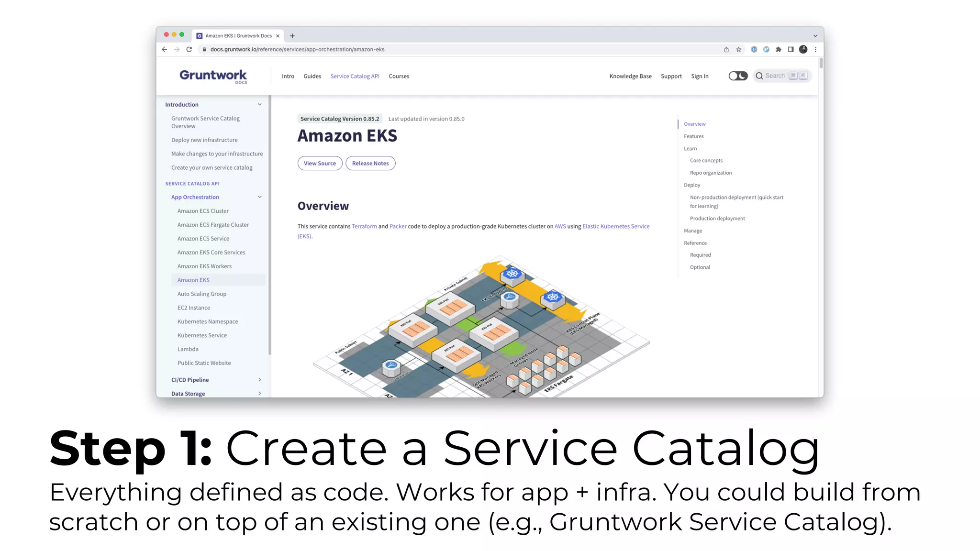The height and width of the screenshot is (551, 980).
Task: Click the View Source button
Action: click(x=320, y=163)
